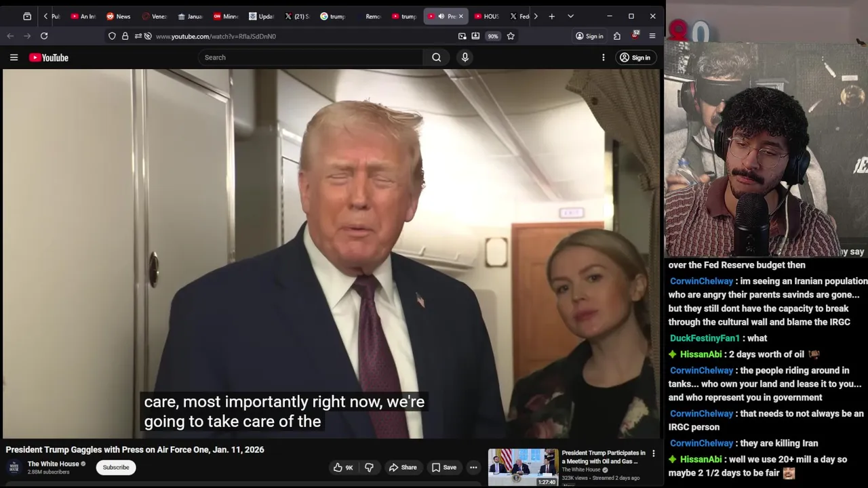Open the browser application menu

[652, 36]
